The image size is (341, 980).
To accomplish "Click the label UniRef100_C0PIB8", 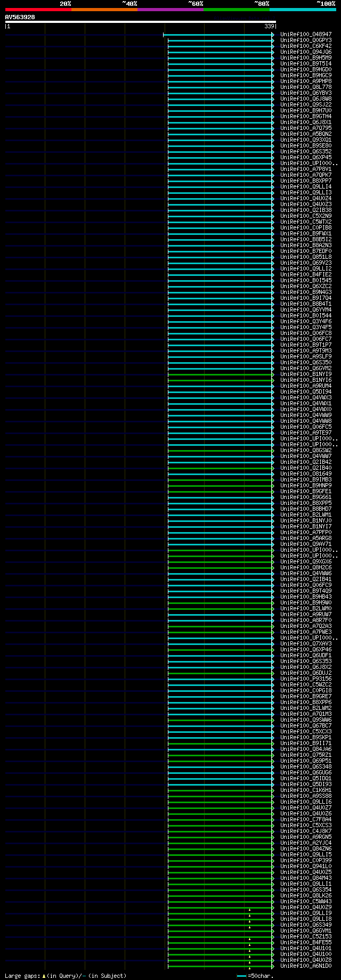I will click(x=306, y=227).
